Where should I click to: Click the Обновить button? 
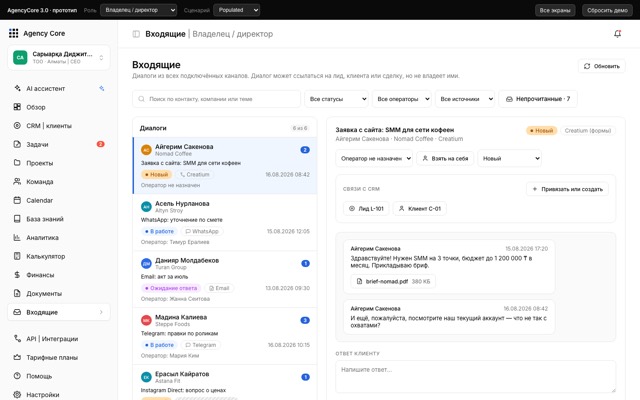602,66
